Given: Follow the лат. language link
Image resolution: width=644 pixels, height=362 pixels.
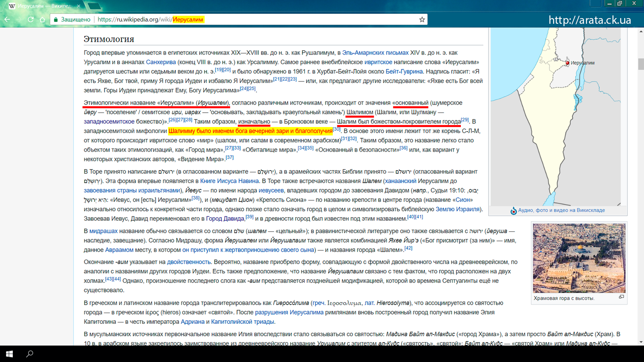Looking at the screenshot, I should coord(369,303).
